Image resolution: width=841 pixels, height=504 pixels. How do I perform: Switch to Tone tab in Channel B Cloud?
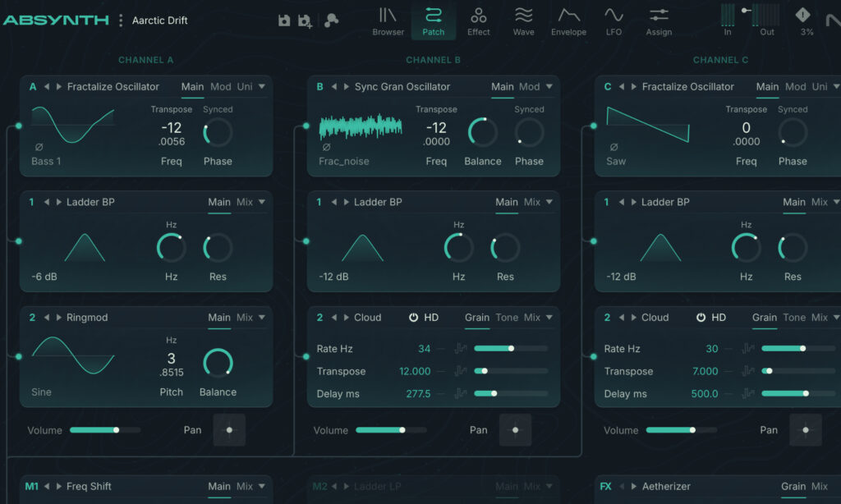[x=507, y=318]
